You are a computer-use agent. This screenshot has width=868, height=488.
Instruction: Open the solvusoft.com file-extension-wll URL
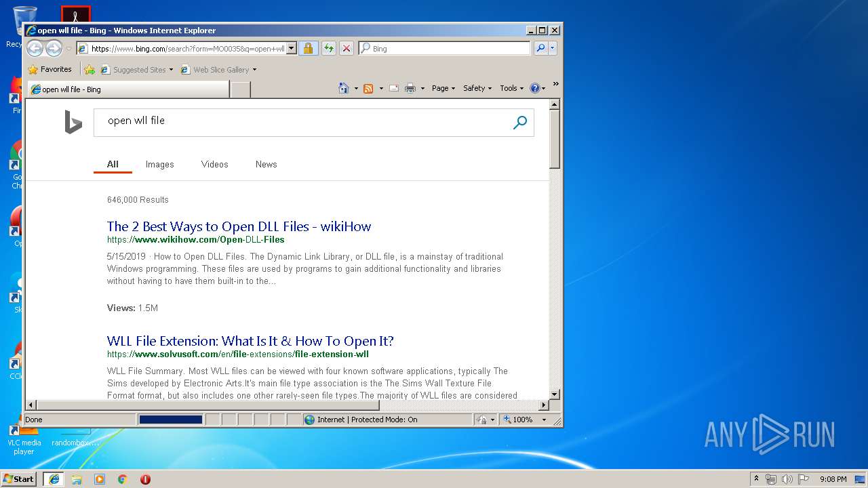point(237,354)
